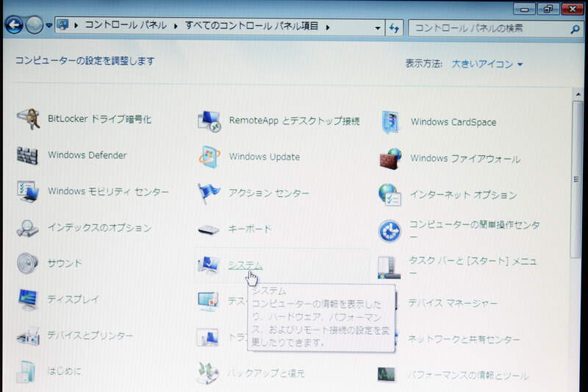Open the はじめに icon

pos(27,371)
